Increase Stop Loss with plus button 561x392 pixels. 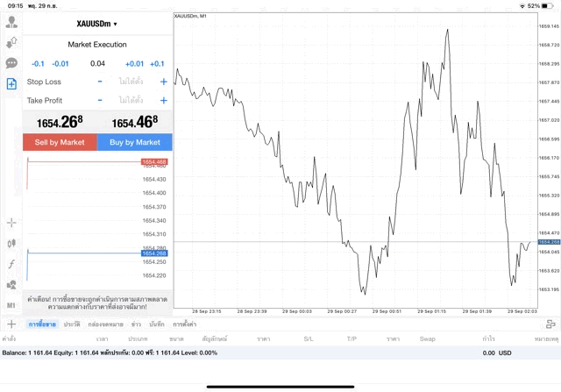click(163, 82)
